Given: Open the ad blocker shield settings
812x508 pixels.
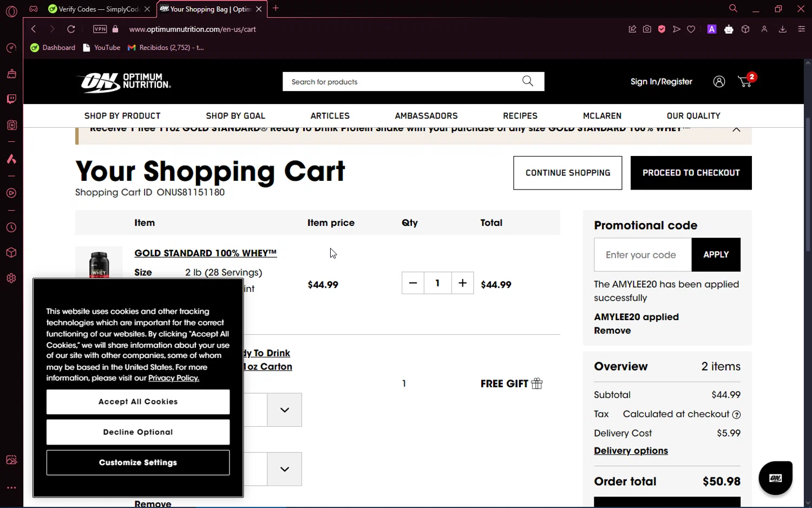Looking at the screenshot, I should pyautogui.click(x=662, y=29).
